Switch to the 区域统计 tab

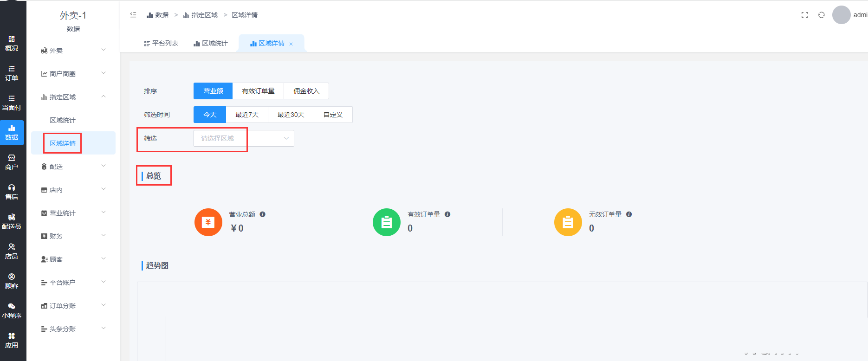pos(211,43)
